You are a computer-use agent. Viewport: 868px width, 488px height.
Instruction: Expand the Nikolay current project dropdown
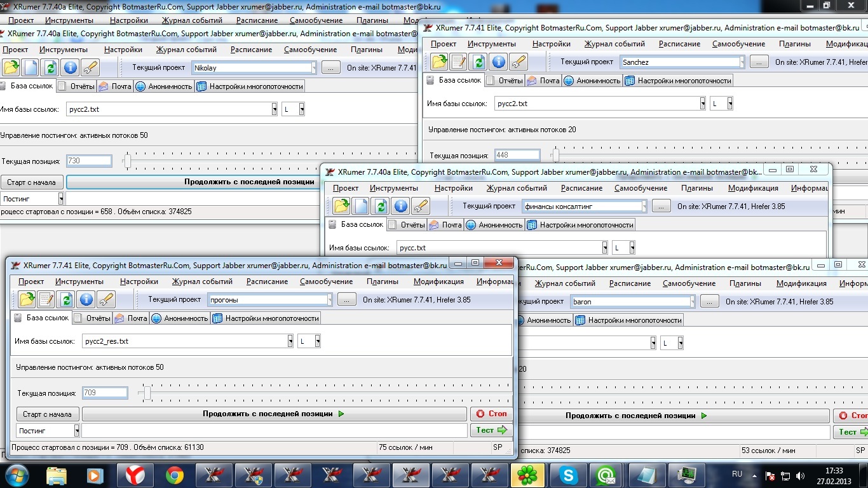coord(314,68)
